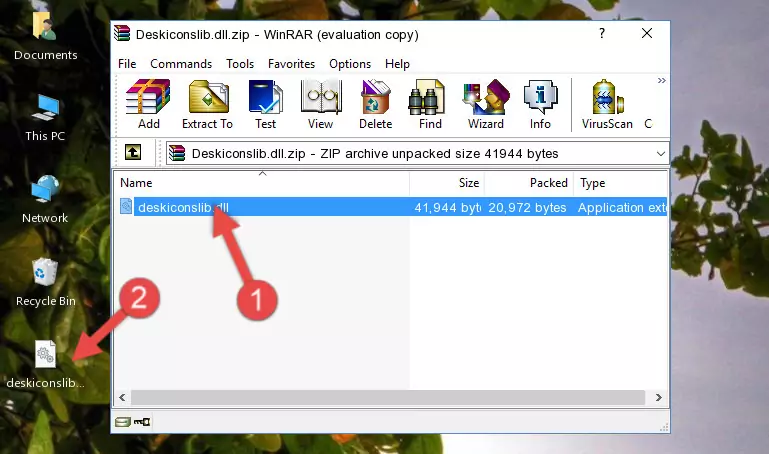This screenshot has height=454, width=769.
Task: Open the Favorites menu
Action: click(x=291, y=64)
